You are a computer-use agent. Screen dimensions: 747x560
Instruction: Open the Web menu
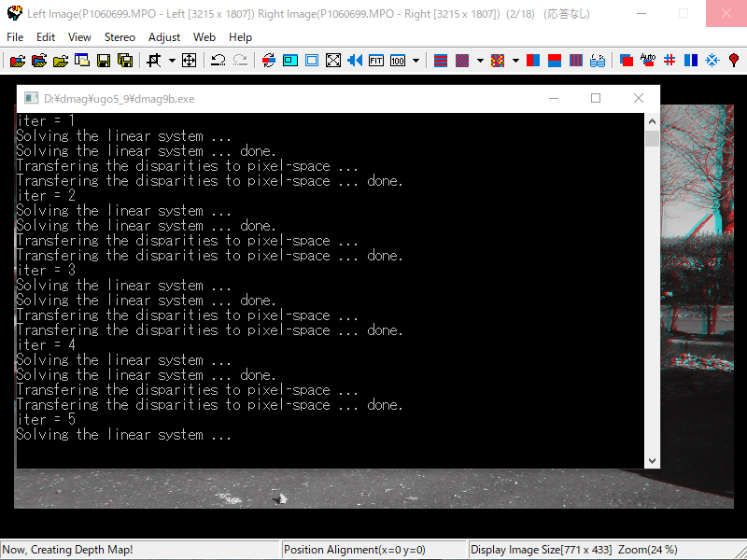[x=204, y=37]
